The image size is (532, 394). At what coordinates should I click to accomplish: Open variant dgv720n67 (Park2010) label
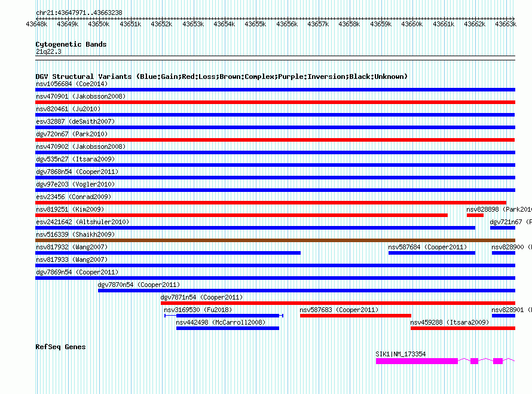coord(72,134)
